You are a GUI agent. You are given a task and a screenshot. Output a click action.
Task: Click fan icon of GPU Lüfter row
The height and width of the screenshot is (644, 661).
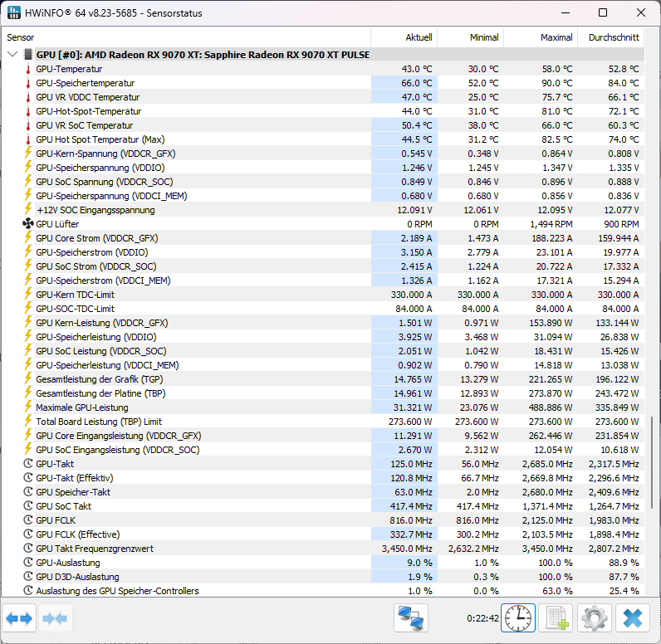[28, 223]
